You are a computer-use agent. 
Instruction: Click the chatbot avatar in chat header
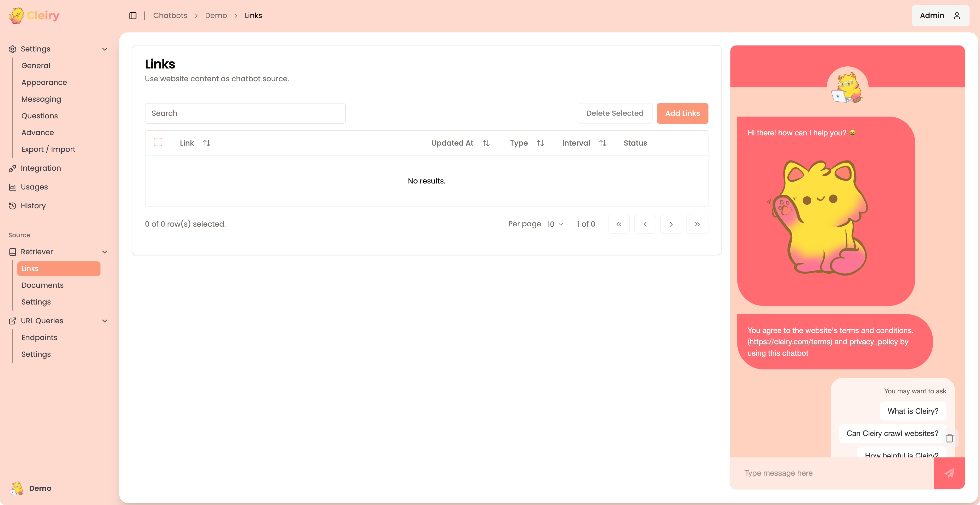pyautogui.click(x=847, y=87)
